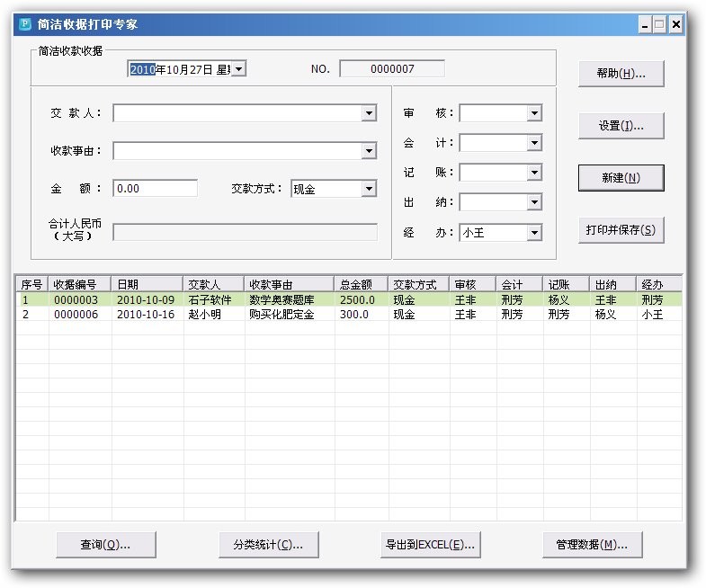Open the date picker dropdown arrow
Screen dimensions: 706x588
239,68
